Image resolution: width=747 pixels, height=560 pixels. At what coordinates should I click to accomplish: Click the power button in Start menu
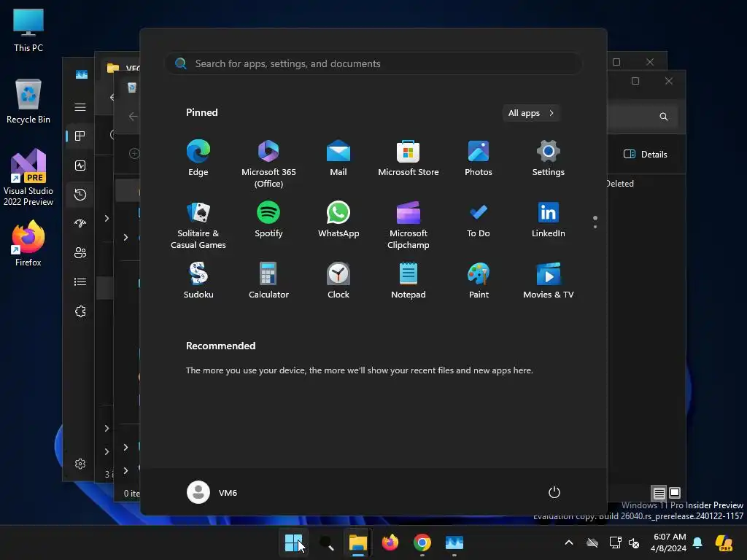(554, 492)
